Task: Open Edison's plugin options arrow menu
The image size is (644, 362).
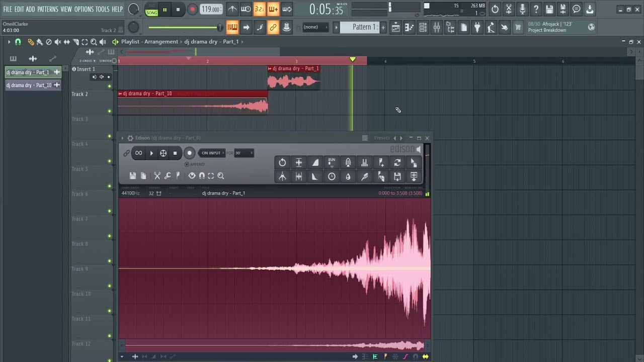Action: click(122, 138)
